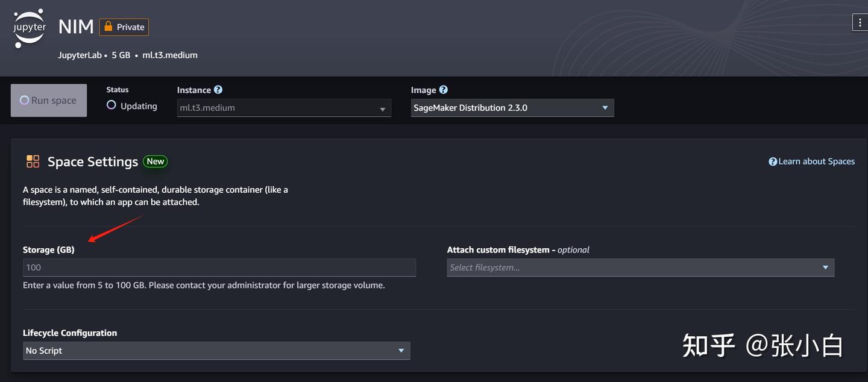Click the Instance help question icon
Image resolution: width=868 pixels, height=382 pixels.
click(x=218, y=90)
